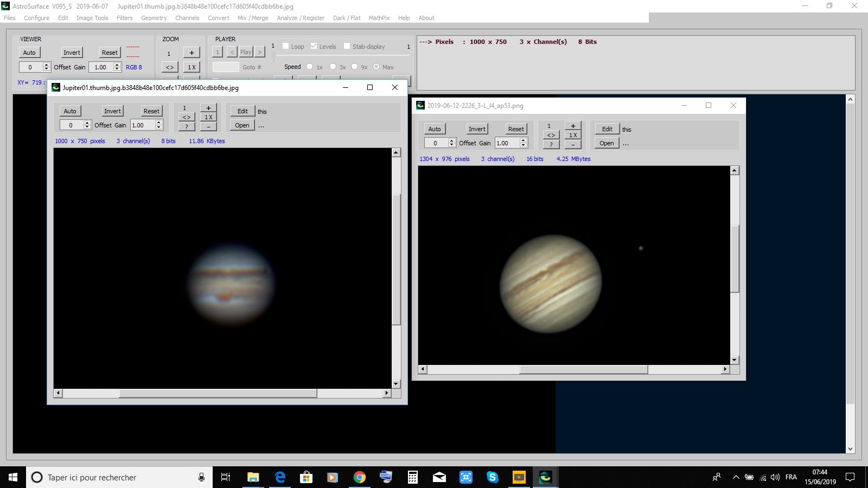Open the Filters menu
Screen dimensions: 868x488
click(124, 18)
